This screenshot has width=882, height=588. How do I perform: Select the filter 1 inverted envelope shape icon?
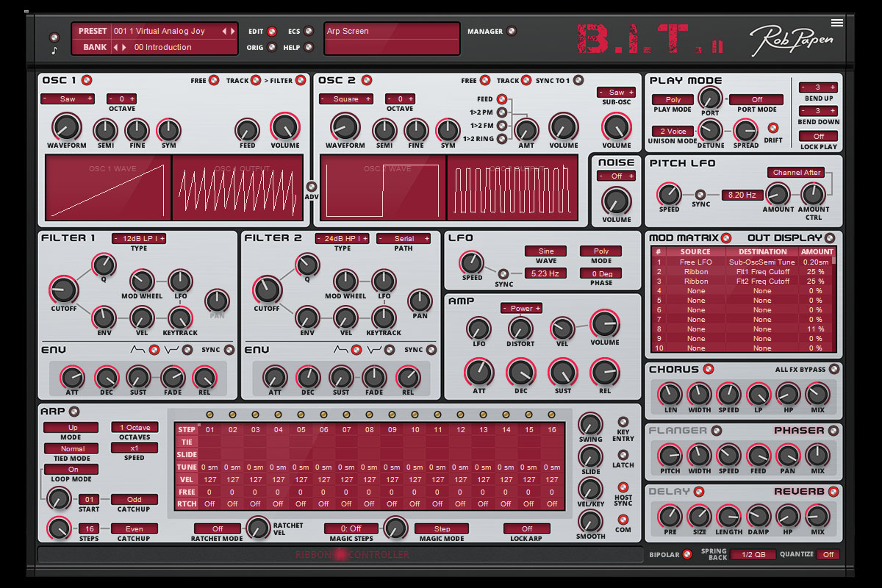(x=171, y=350)
